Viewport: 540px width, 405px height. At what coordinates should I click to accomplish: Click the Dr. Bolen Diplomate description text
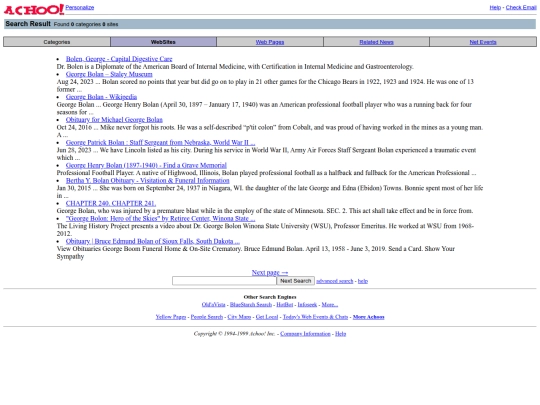(x=235, y=66)
